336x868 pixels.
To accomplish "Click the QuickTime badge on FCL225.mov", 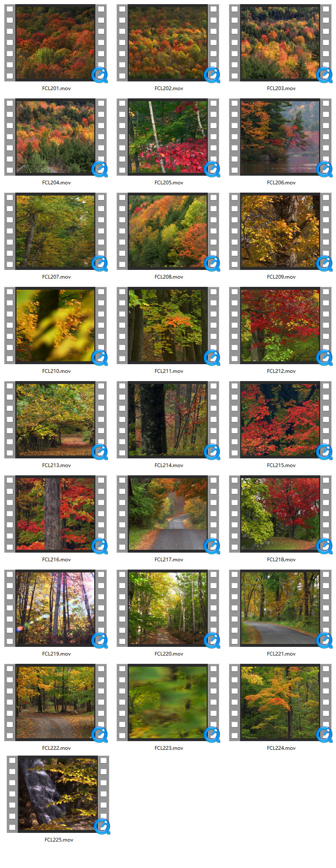I will (102, 826).
